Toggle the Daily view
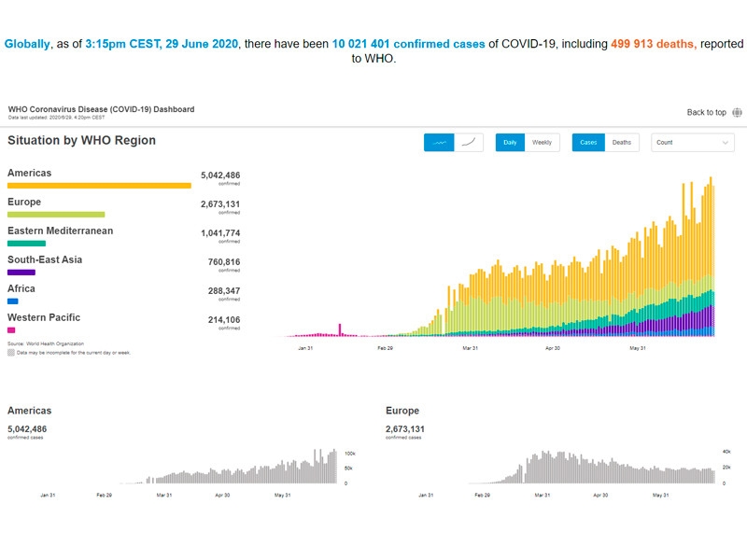 (x=510, y=143)
